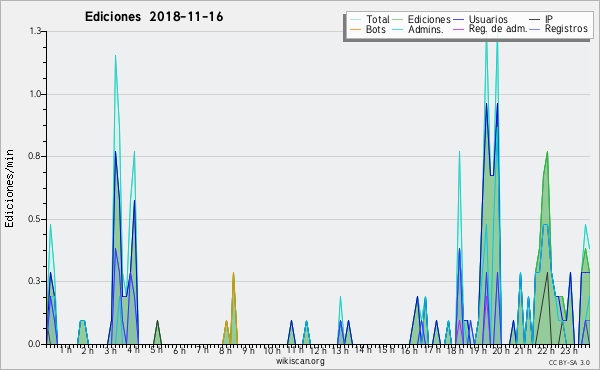Click the "13 h" x-axis label
This screenshot has width=600, height=370.
[340, 351]
